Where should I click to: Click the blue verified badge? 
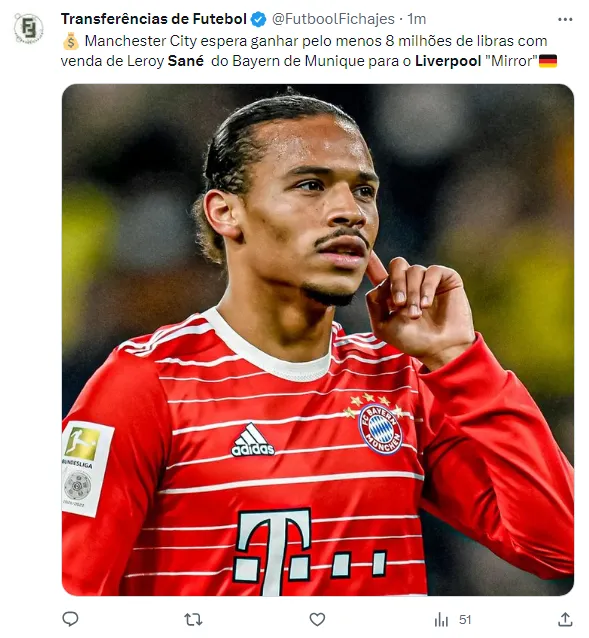258,19
